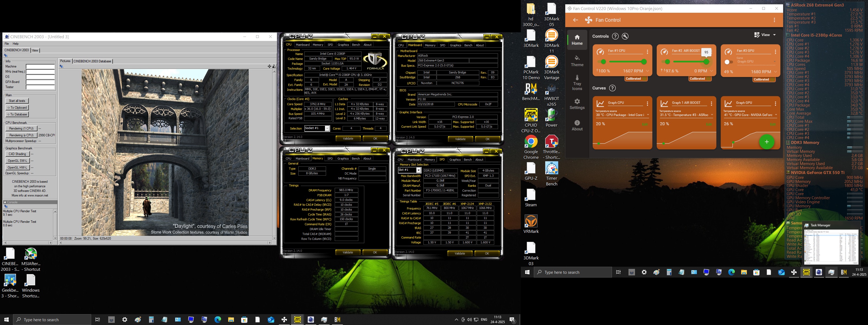The height and width of the screenshot is (325, 868).
Task: Open the HWBOT x265 desktop icon
Action: (x=552, y=95)
